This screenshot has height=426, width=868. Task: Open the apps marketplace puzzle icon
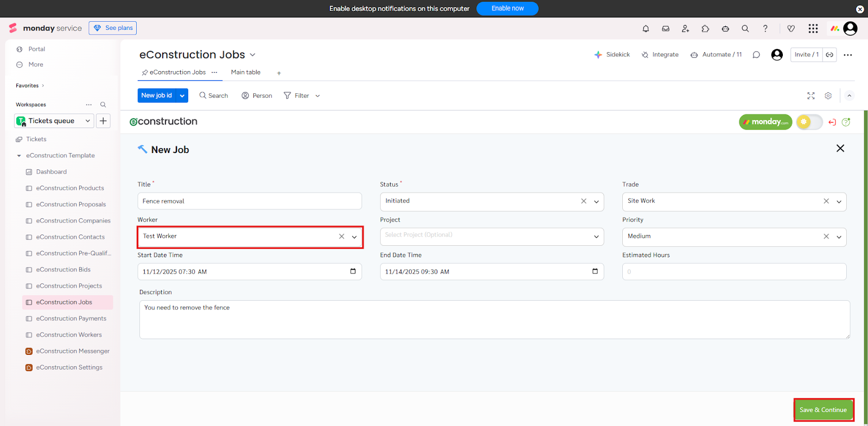(x=705, y=29)
